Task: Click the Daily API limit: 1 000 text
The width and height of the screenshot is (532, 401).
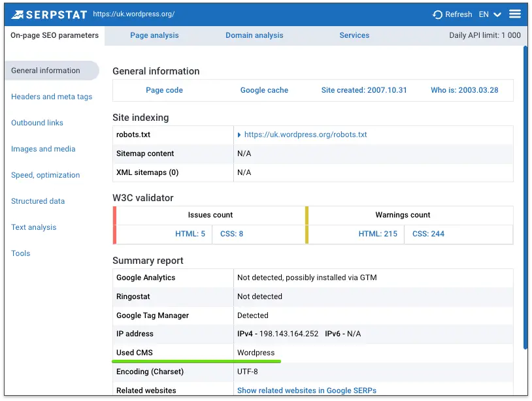Action: [485, 35]
